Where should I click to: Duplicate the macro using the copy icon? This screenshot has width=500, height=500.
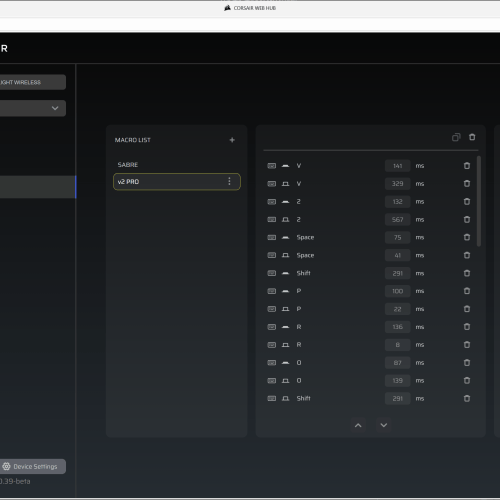(x=456, y=137)
